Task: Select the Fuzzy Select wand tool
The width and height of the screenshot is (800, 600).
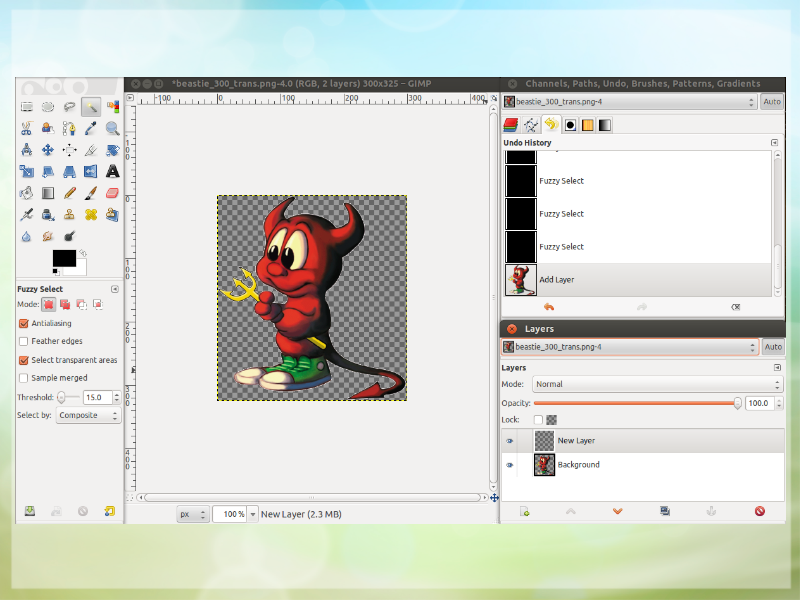Action: (x=91, y=107)
